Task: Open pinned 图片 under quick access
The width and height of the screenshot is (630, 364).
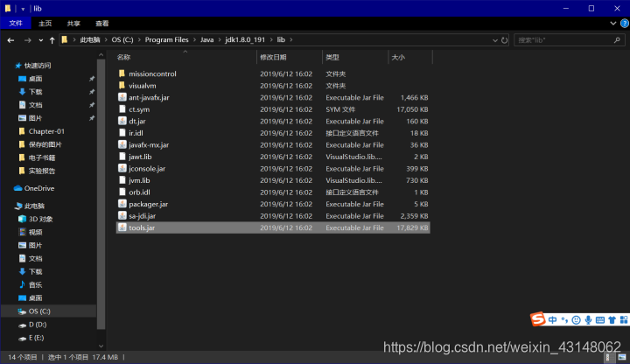Action: click(35, 118)
